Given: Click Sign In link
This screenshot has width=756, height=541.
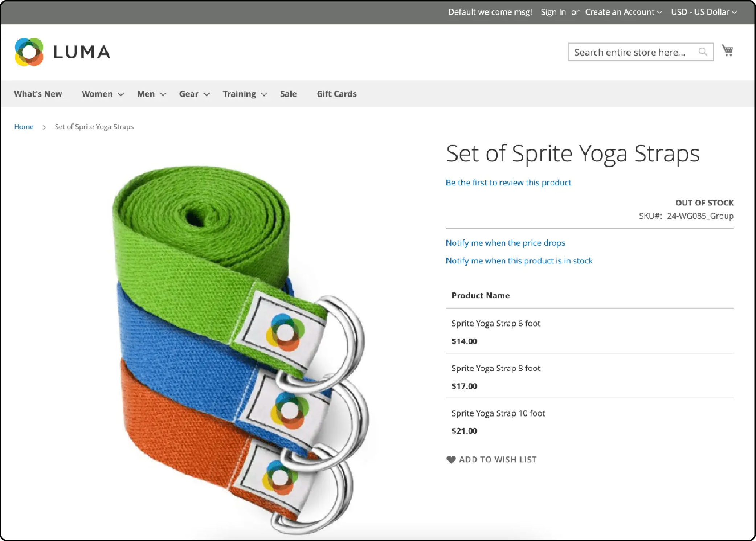Looking at the screenshot, I should click(x=552, y=12).
